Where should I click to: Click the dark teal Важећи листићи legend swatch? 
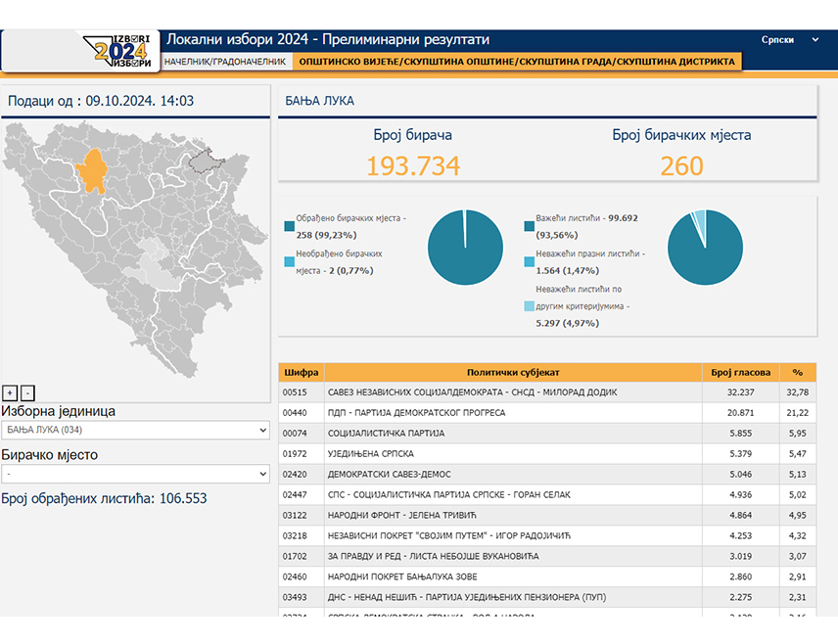pos(530,226)
